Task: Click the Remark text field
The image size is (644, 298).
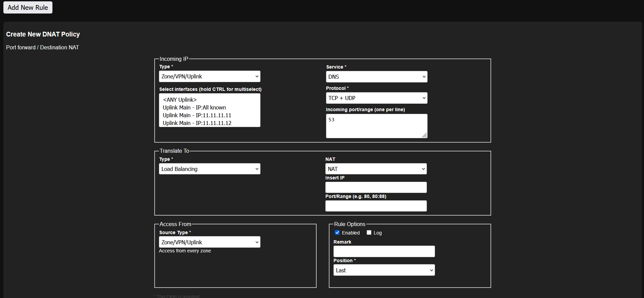Action: 384,251
